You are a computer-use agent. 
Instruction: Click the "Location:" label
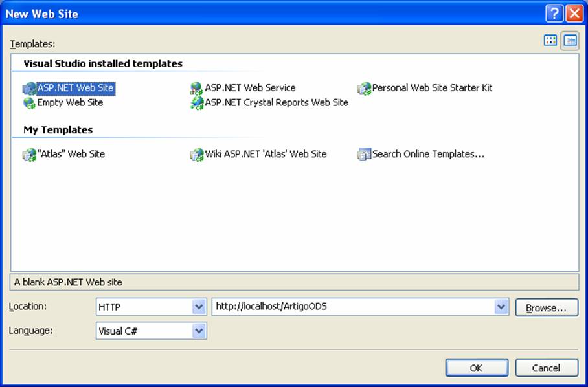28,307
